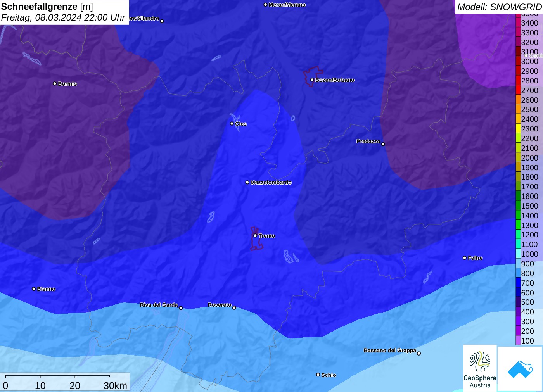Click the legend value 300
The width and height of the screenshot is (543, 392).
[527, 321]
